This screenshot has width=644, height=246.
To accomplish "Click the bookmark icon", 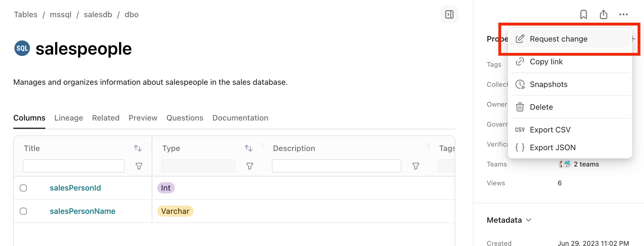I will pyautogui.click(x=583, y=14).
